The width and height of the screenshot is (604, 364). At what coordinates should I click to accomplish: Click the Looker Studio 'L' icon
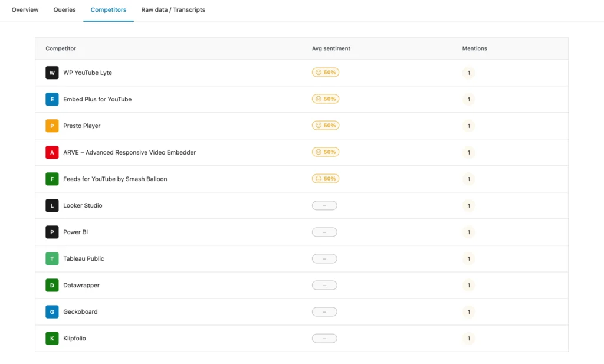[x=52, y=206]
